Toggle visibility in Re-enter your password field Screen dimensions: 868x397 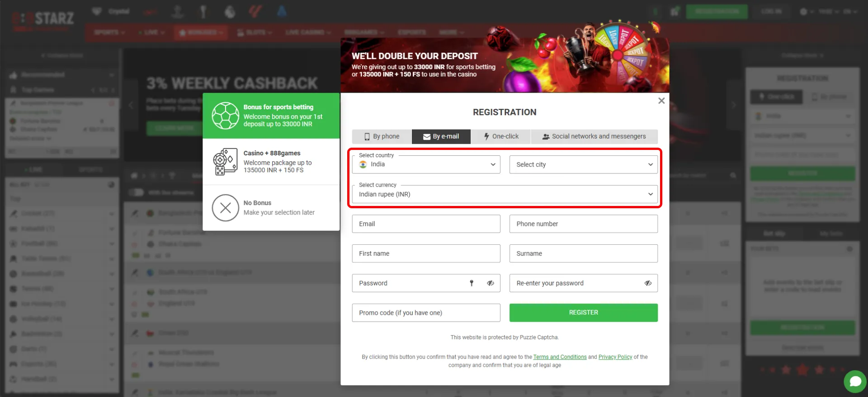[648, 283]
